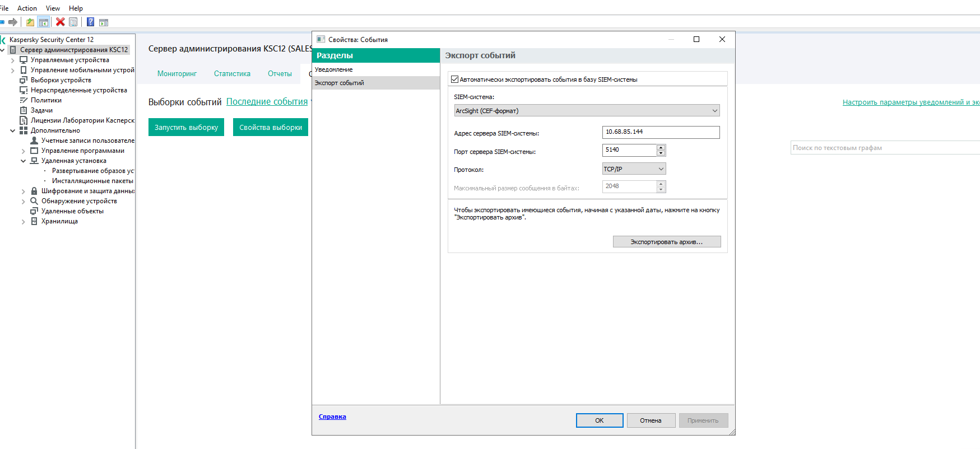Open the Протокол dropdown showing TCP/IP

click(634, 169)
